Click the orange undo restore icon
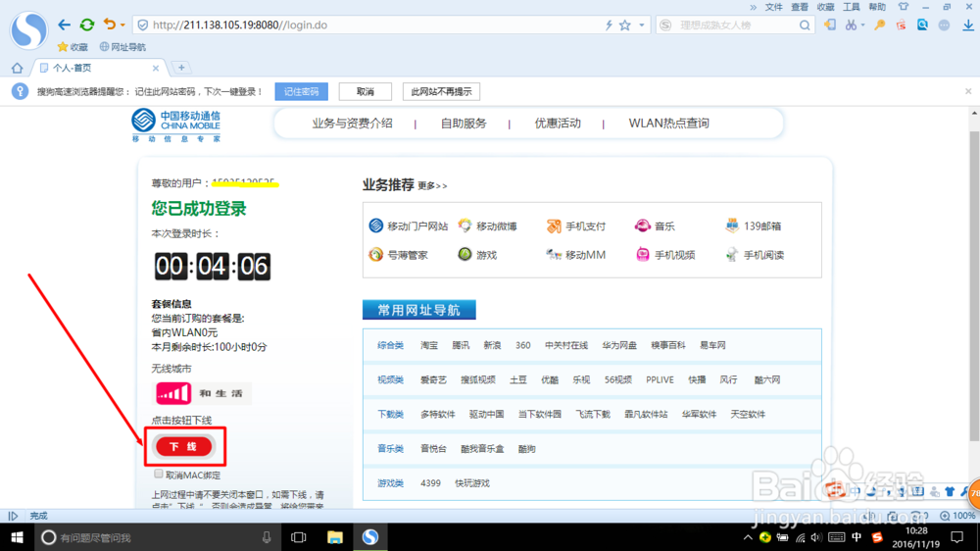Image resolution: width=980 pixels, height=551 pixels. coord(110,25)
